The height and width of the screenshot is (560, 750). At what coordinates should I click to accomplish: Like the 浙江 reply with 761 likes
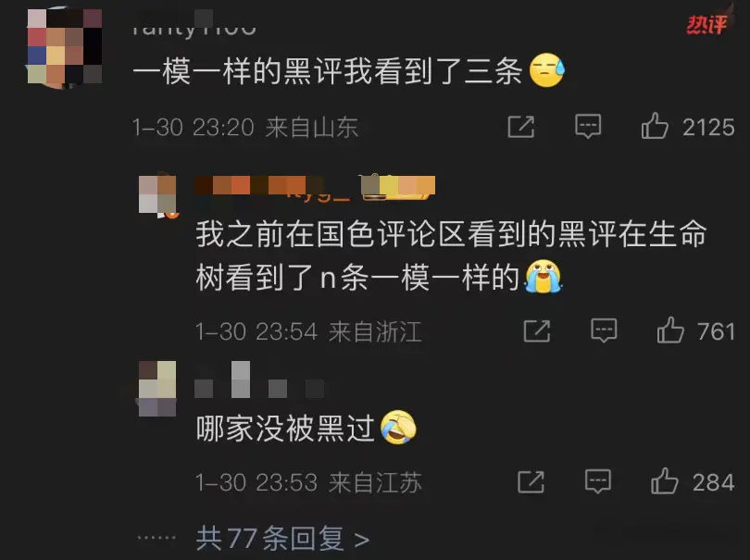(670, 330)
